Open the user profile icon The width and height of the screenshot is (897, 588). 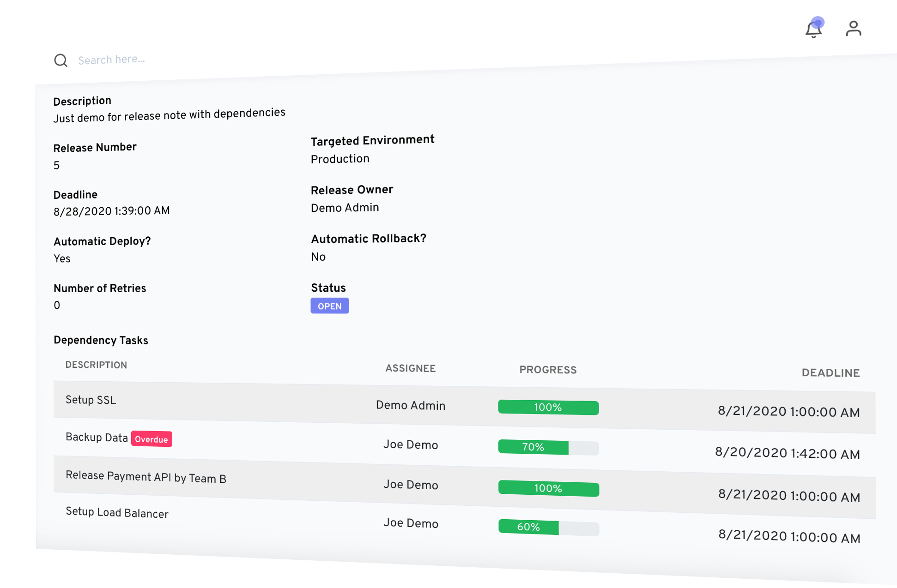853,29
